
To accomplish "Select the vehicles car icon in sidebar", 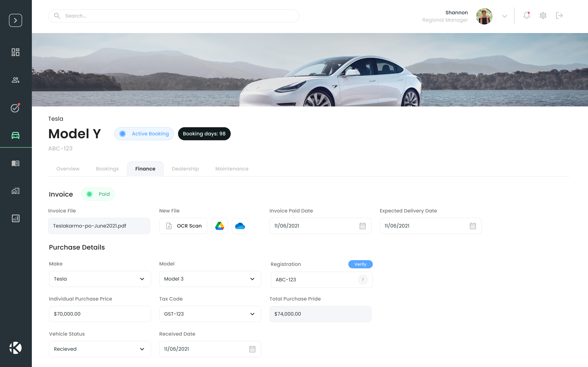I will pyautogui.click(x=16, y=135).
